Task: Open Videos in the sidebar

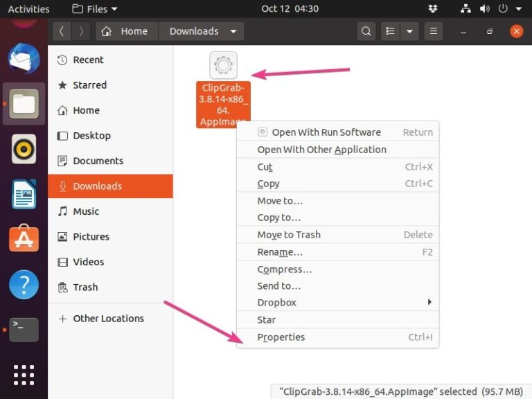Action: point(110,262)
